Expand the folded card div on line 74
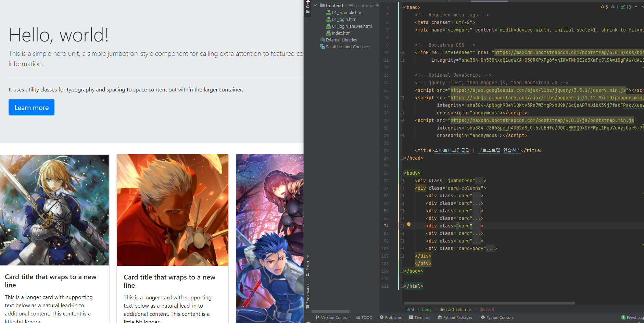The image size is (644, 323). coord(402,226)
